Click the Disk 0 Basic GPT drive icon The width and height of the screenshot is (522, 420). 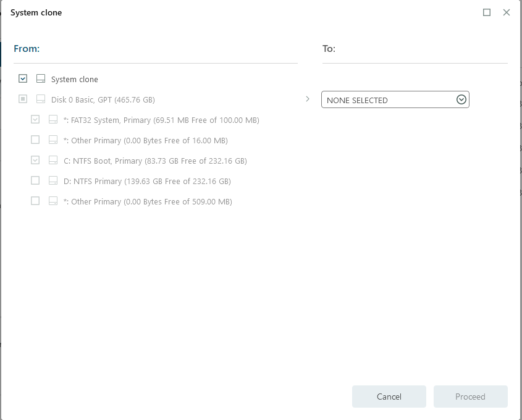[x=41, y=99]
